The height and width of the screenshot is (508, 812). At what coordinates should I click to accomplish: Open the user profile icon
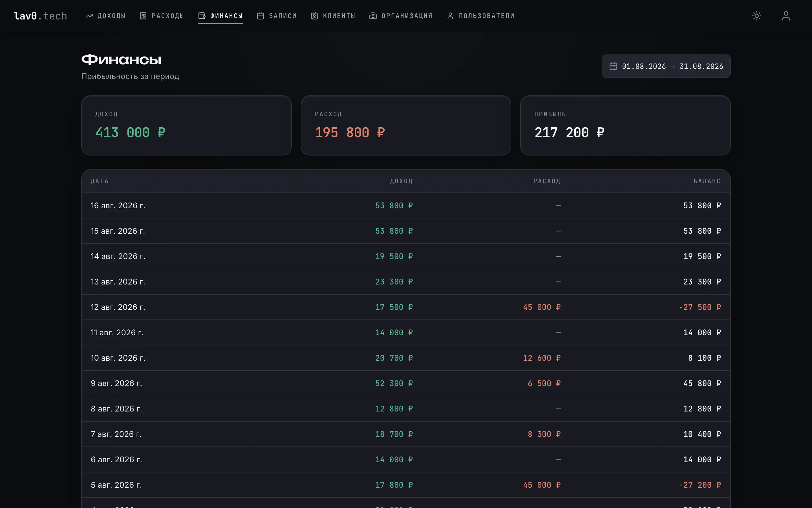(786, 16)
